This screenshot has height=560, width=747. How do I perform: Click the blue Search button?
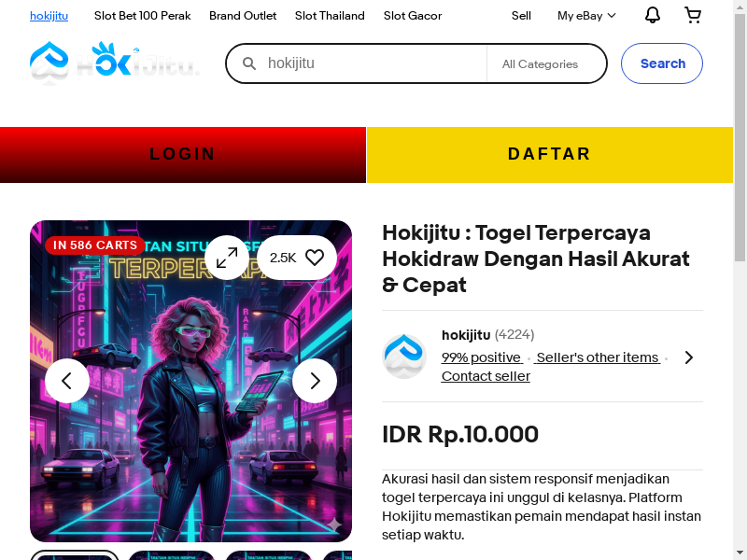tap(662, 63)
